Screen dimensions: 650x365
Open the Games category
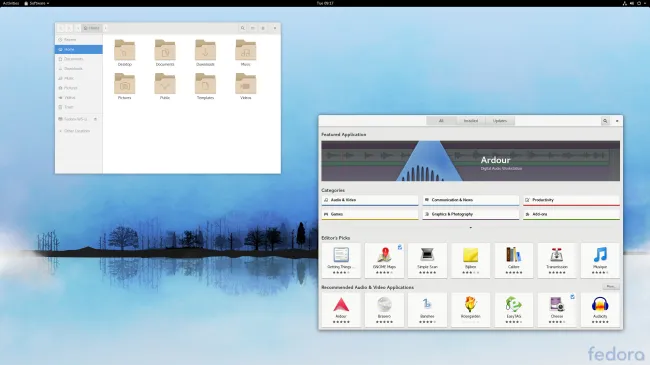[x=370, y=214]
